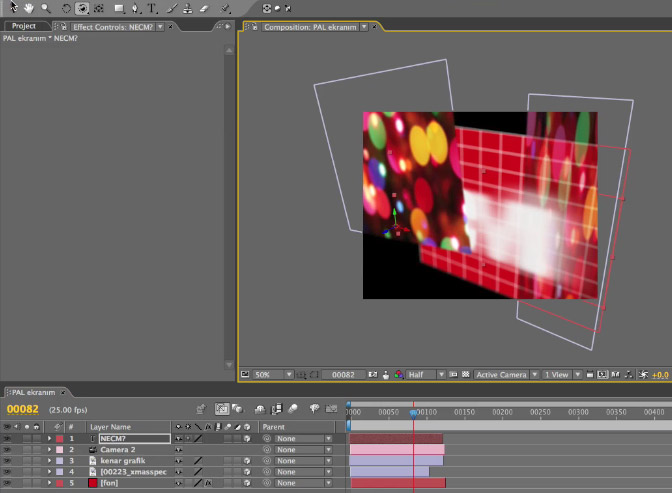The image size is (672, 493).
Task: Select the Hand tool in toolbar
Action: (x=28, y=8)
